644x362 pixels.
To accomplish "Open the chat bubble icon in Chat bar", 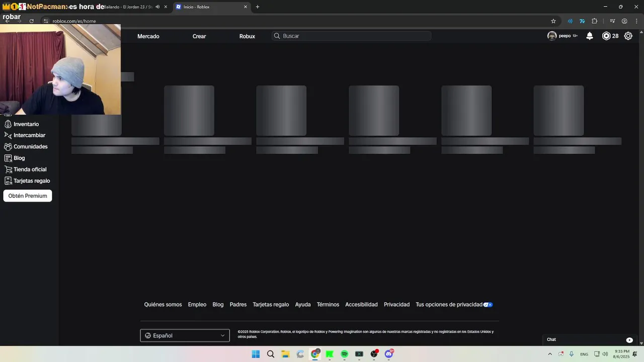I will pos(629,340).
